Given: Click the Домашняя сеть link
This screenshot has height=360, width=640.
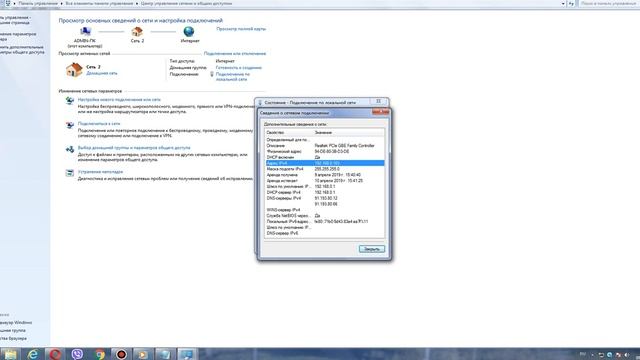Looking at the screenshot, I should pos(102,73).
